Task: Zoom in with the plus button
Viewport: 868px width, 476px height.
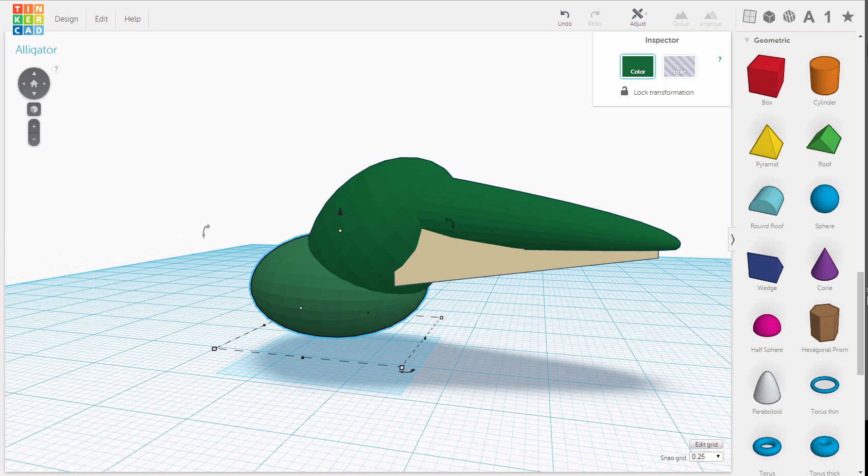Action: (x=34, y=127)
